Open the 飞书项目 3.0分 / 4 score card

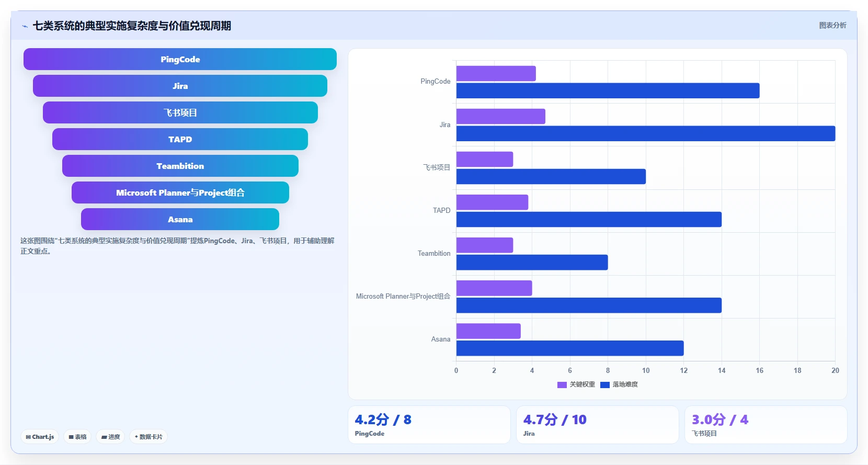click(x=766, y=425)
